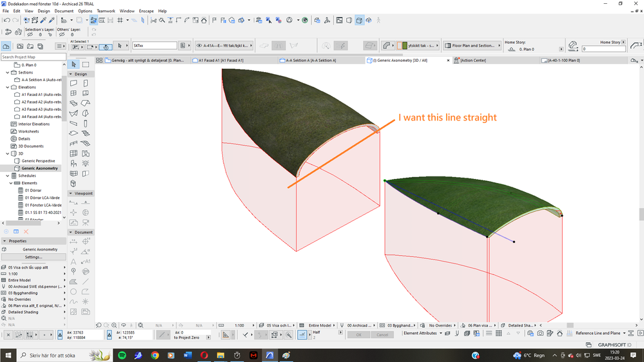Open the Floor Plan and Section dropdown
The height and width of the screenshot is (362, 644).
(x=473, y=46)
